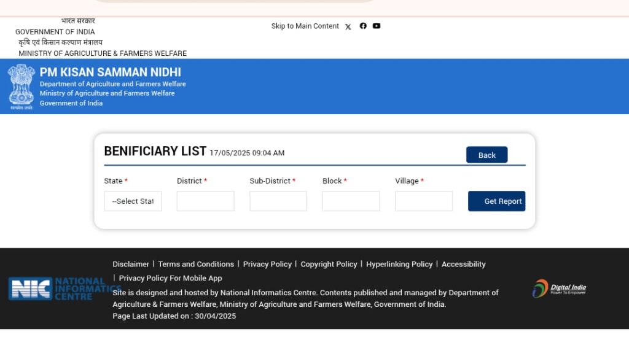The image size is (629, 364).
Task: Click the PM KISAN SAMMAN NIDHI title
Action: pos(111,72)
